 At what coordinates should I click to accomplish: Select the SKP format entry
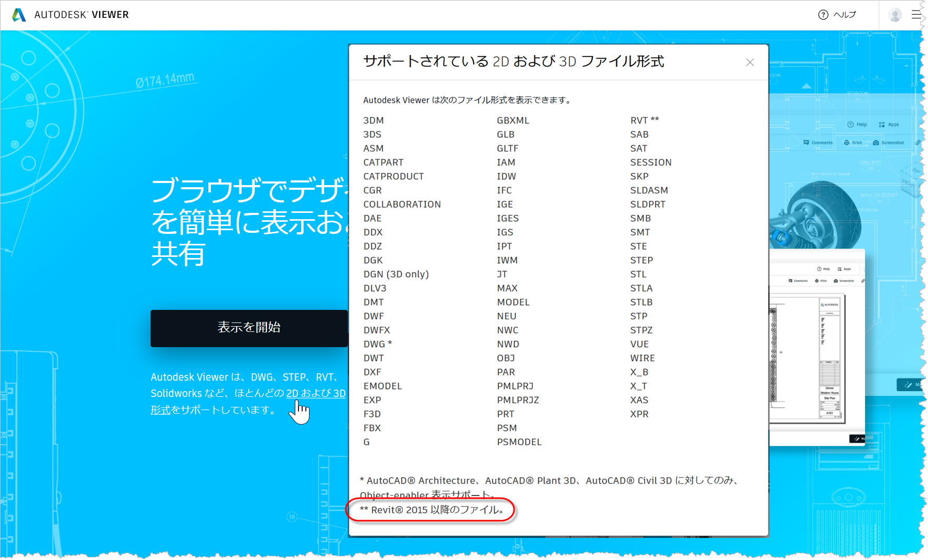(x=639, y=177)
